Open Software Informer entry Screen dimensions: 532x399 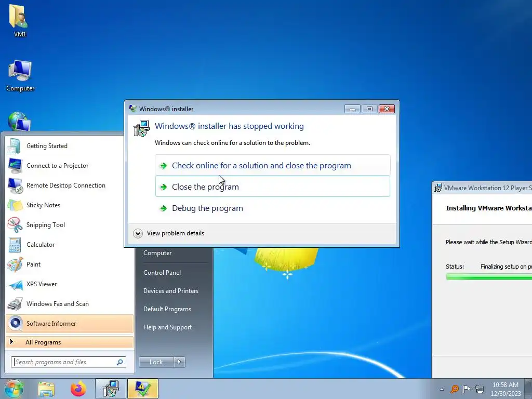tap(69, 323)
